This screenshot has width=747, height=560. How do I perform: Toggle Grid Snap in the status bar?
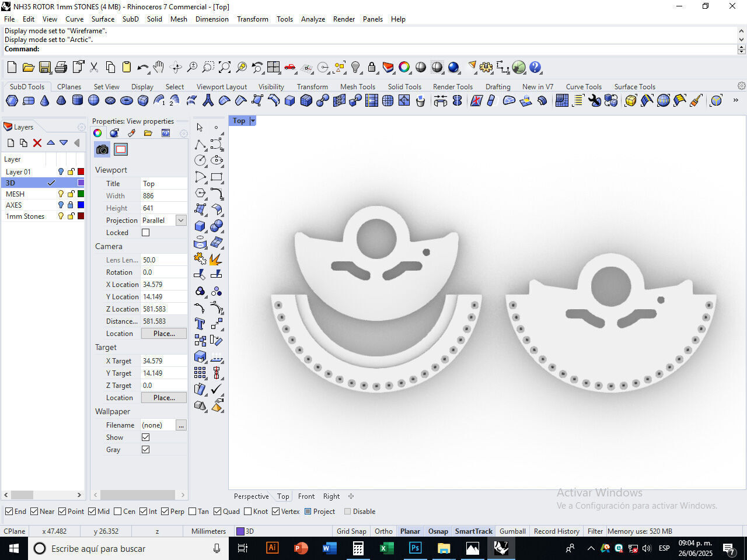351,531
